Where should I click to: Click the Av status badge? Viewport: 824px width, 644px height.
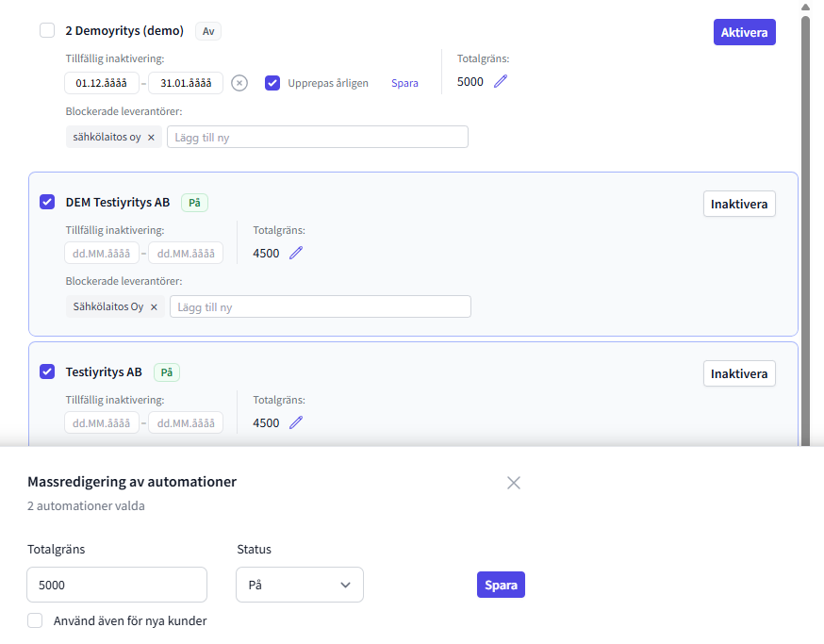208,31
